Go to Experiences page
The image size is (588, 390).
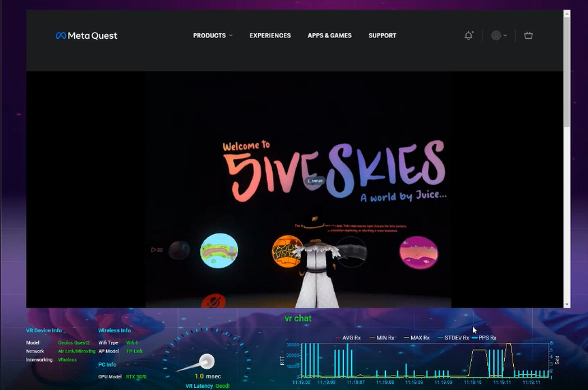270,35
